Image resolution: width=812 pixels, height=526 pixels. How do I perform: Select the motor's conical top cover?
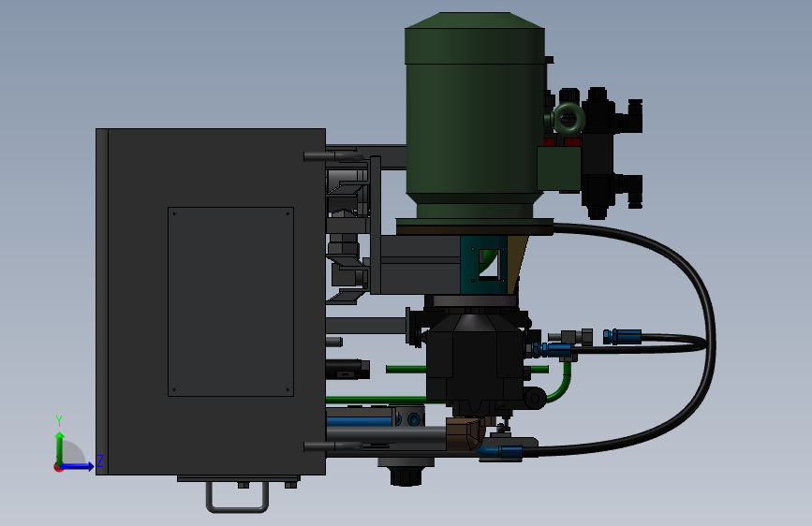(x=475, y=21)
